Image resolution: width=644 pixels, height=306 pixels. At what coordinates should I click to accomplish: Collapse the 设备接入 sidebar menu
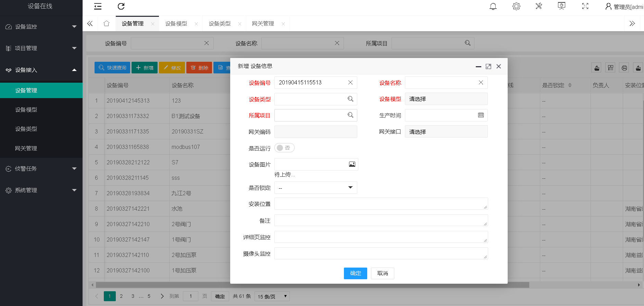[41, 70]
